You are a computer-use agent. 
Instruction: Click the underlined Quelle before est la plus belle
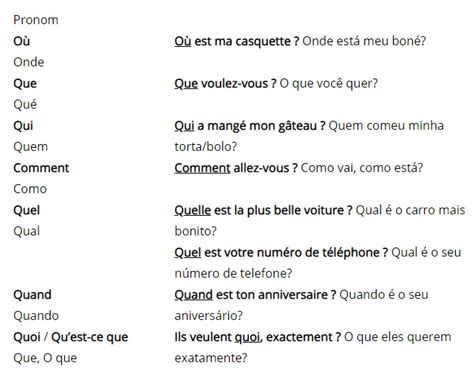coord(193,210)
